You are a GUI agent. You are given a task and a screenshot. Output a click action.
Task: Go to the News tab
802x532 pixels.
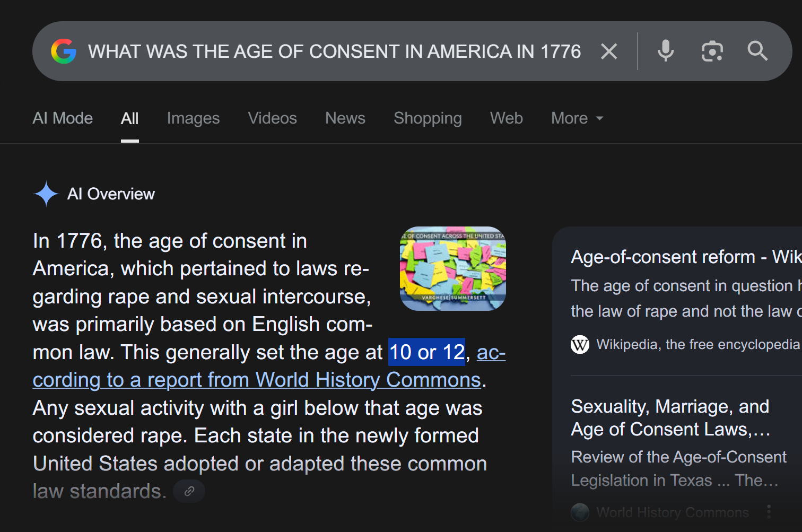click(345, 118)
